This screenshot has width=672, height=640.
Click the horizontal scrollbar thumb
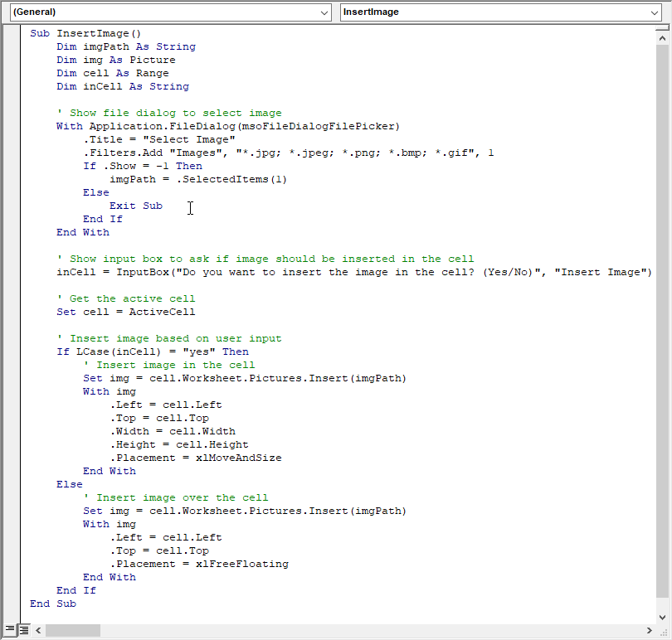(x=73, y=630)
